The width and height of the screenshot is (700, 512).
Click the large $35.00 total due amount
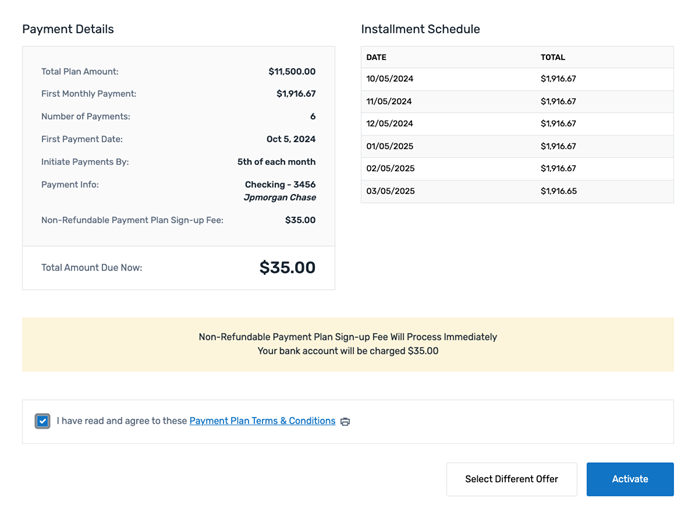pyautogui.click(x=287, y=268)
